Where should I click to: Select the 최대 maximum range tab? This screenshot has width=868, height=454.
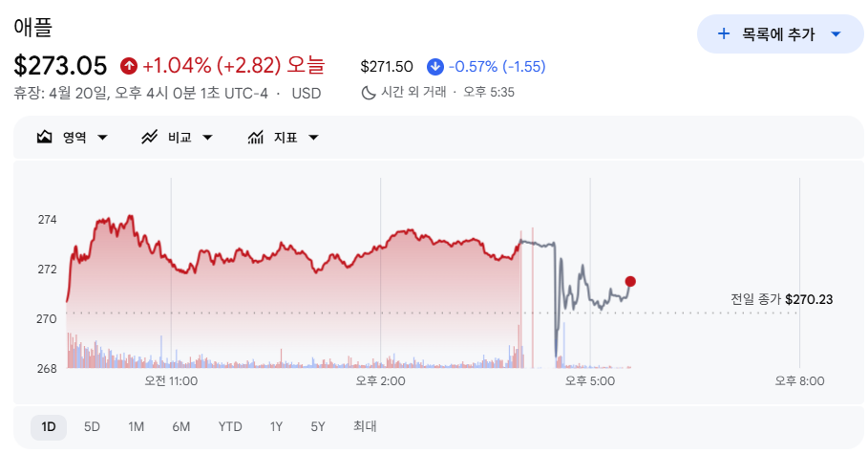(x=365, y=426)
